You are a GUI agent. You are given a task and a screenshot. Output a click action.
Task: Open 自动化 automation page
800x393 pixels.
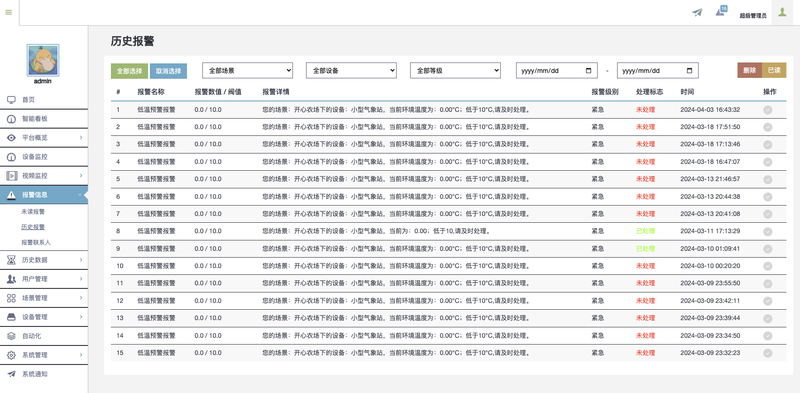click(x=44, y=336)
